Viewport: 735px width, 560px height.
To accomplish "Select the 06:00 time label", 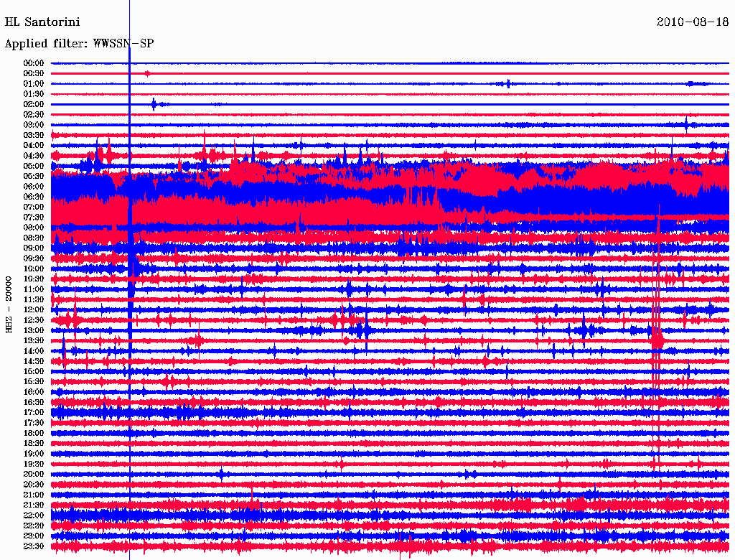I will [34, 186].
